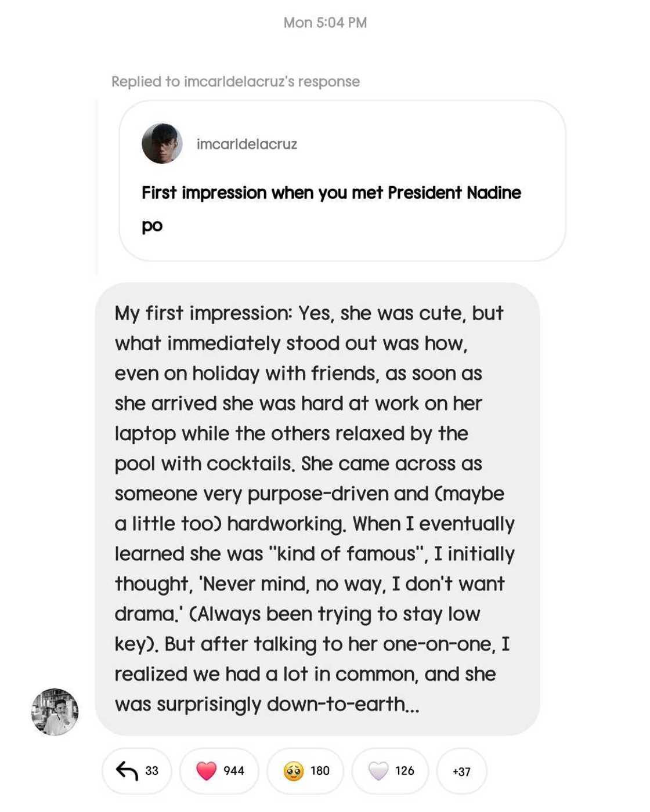Click the 'My first impression' message bubble
The height and width of the screenshot is (812, 650).
[x=317, y=509]
